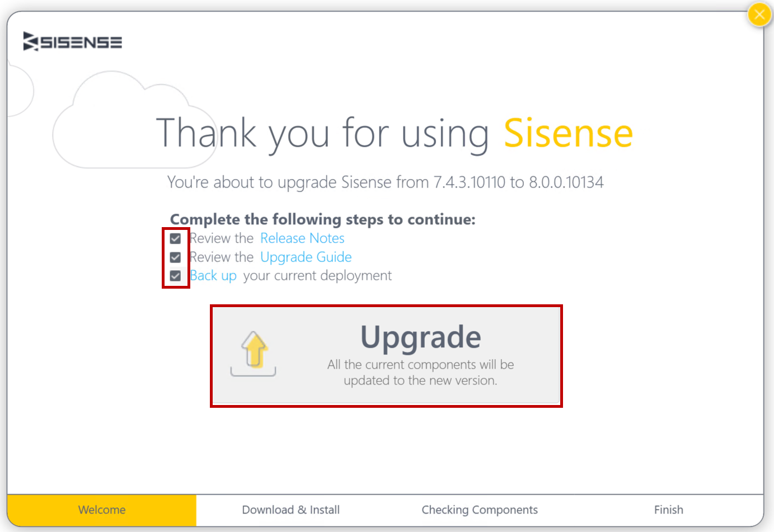This screenshot has height=532, width=774.
Task: Click the yellow Sisense word in heading
Action: (x=569, y=133)
